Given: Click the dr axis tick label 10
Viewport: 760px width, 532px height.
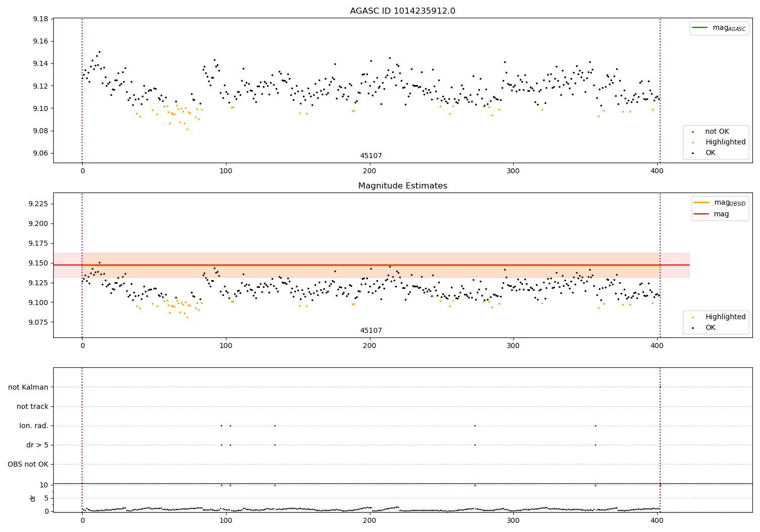Looking at the screenshot, I should coord(44,485).
